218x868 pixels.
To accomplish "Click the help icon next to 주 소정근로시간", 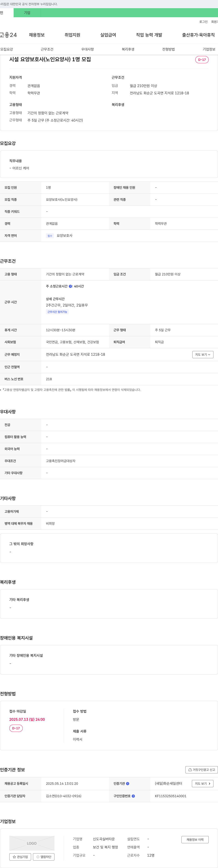I will 70,286.
